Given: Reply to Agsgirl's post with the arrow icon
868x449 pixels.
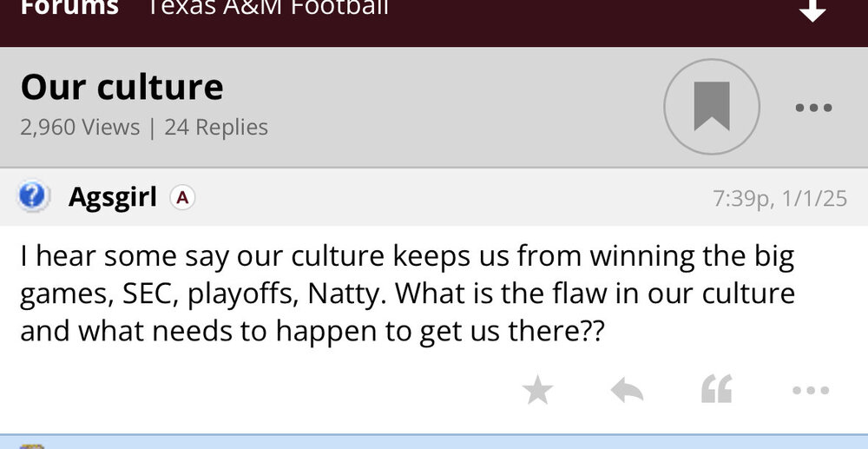Looking at the screenshot, I should (x=627, y=391).
